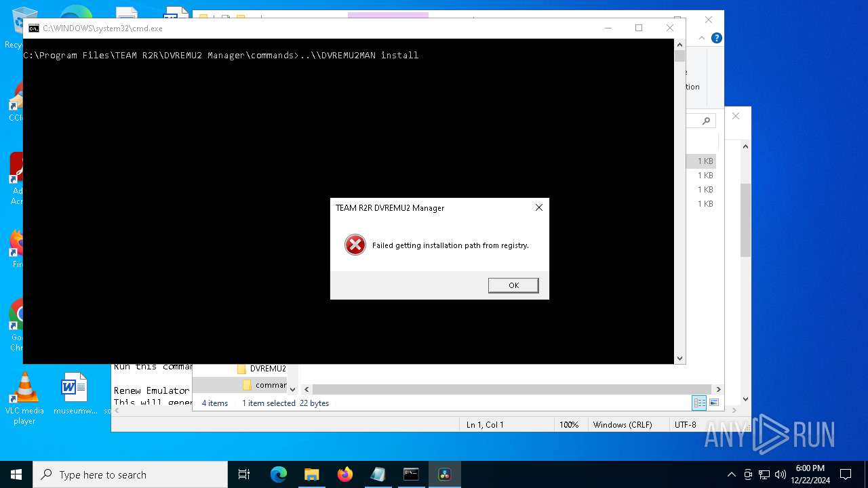Launch Microsoft Edge from taskbar

click(x=279, y=474)
